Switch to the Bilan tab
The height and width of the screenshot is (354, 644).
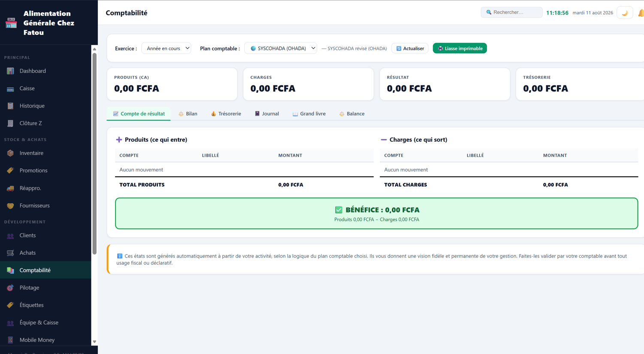[188, 114]
